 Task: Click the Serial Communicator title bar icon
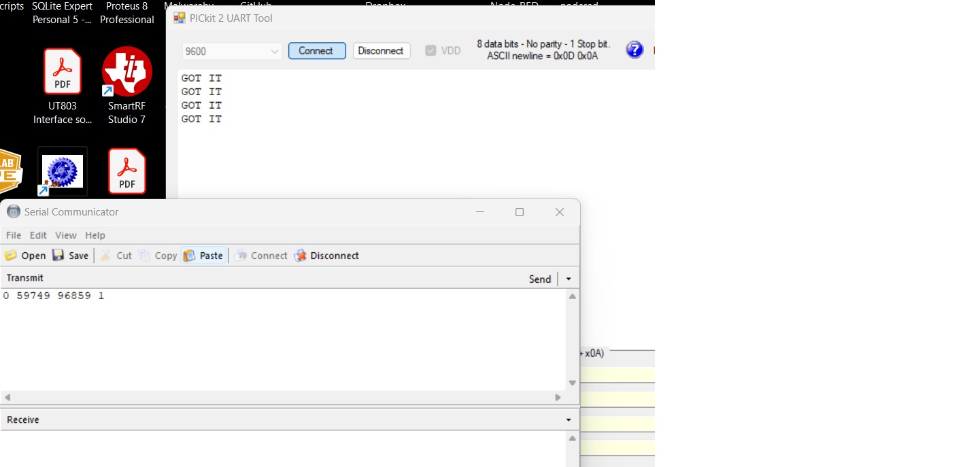[x=14, y=211]
